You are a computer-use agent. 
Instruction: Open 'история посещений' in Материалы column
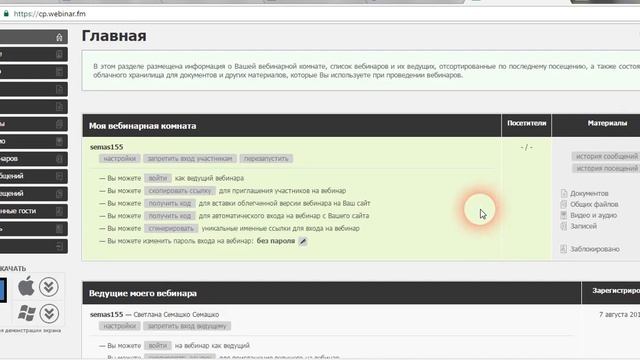[606, 168]
